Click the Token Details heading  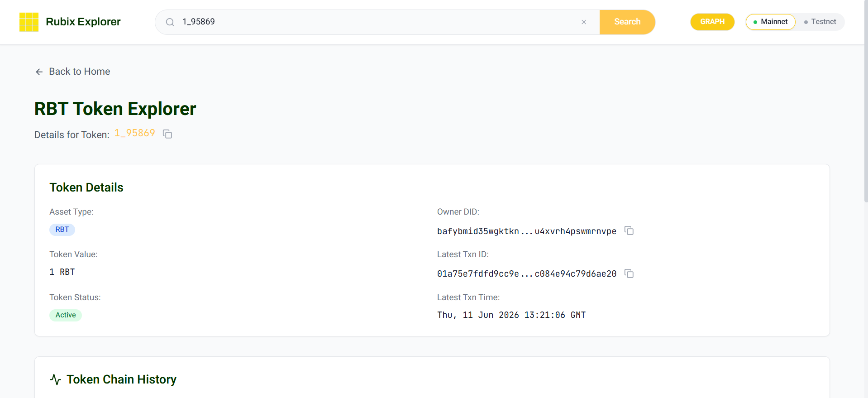click(86, 187)
